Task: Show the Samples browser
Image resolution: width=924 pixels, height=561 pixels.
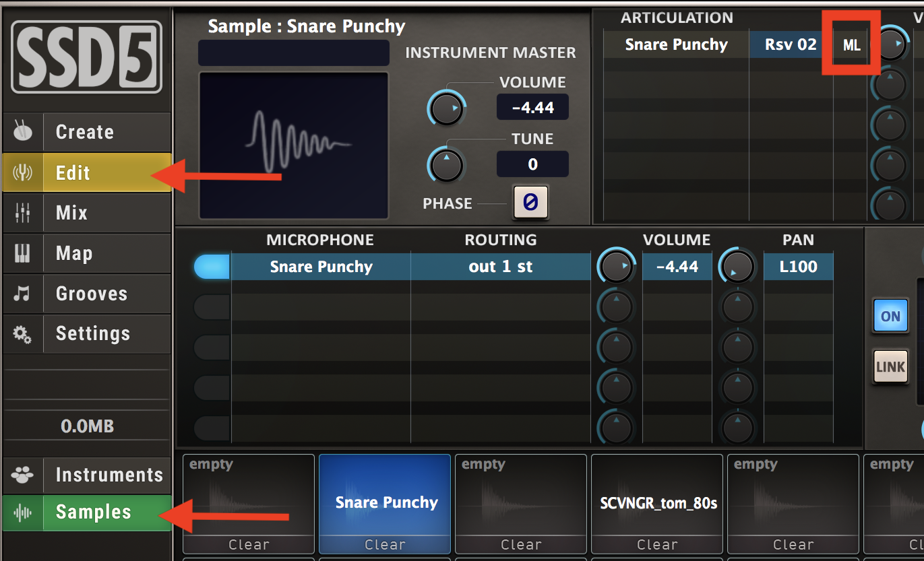Action: coord(86,513)
